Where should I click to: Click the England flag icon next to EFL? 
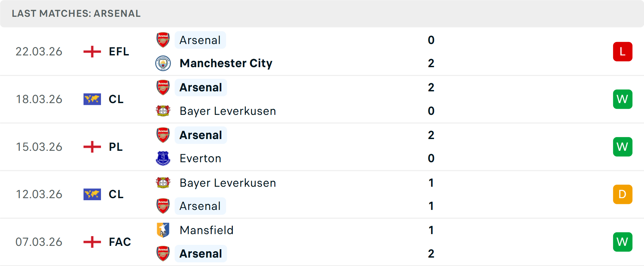tap(92, 51)
